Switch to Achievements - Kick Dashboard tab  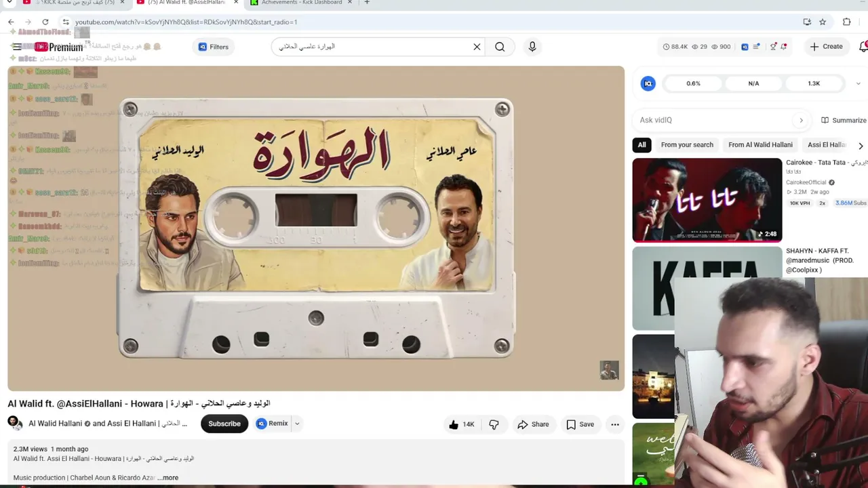[x=301, y=3]
